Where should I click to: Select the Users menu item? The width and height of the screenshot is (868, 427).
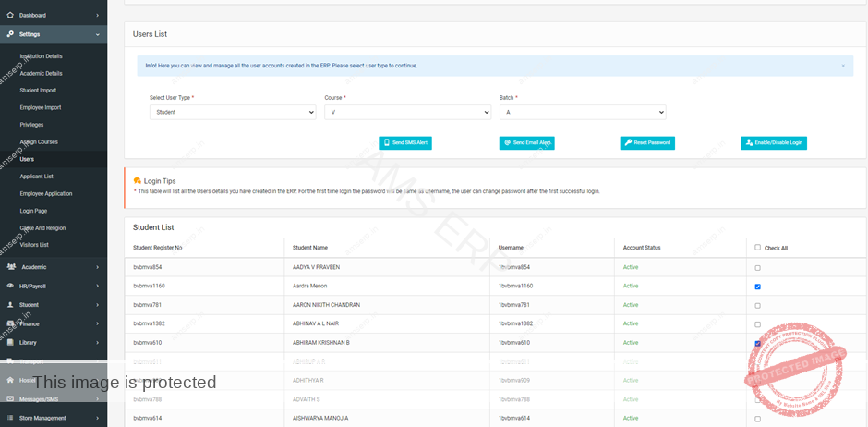pyautogui.click(x=27, y=159)
